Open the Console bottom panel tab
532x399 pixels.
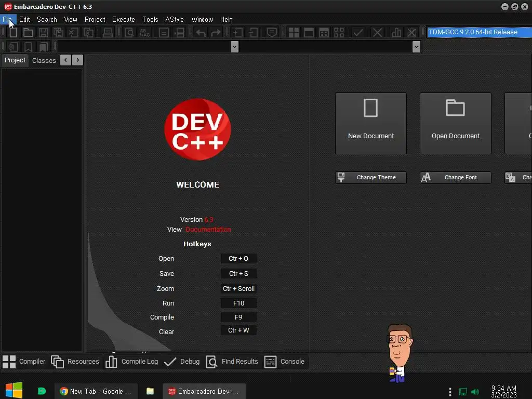(284, 362)
